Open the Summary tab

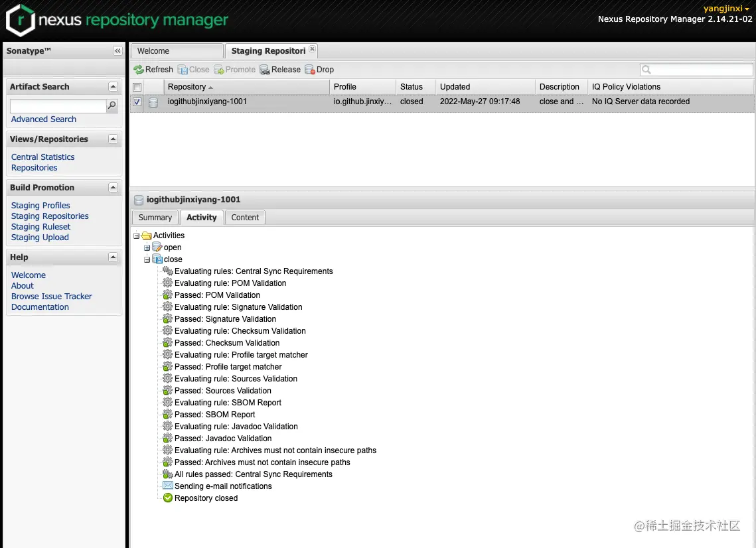pyautogui.click(x=155, y=218)
